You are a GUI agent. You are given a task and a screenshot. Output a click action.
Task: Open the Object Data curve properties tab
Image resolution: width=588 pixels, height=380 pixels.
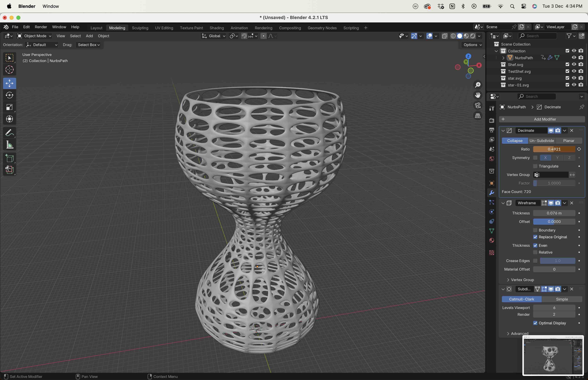492,231
